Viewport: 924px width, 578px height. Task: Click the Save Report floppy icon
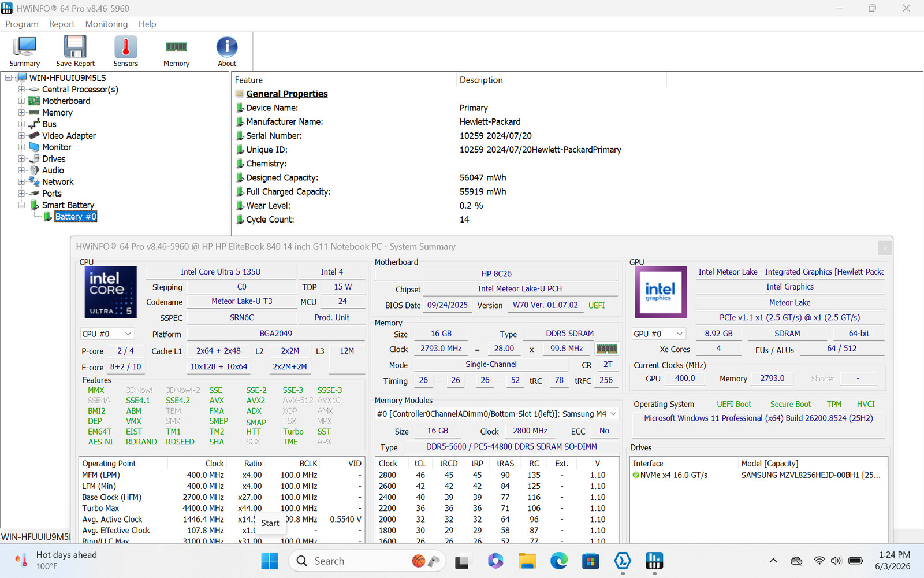[75, 51]
